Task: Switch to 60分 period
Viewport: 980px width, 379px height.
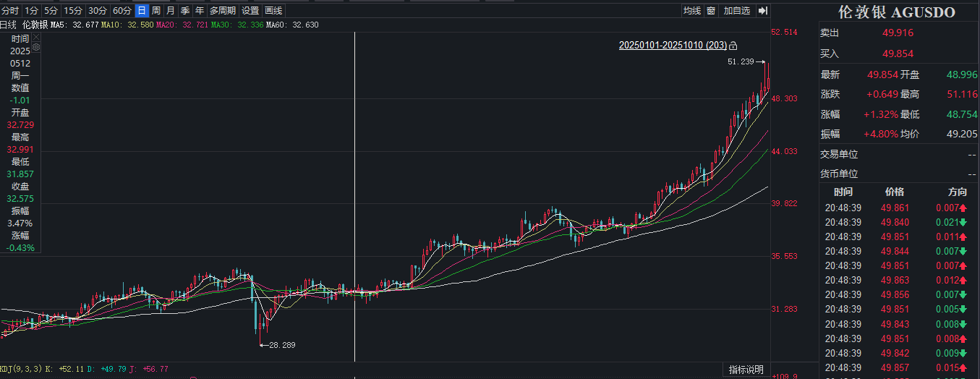Action: point(122,11)
